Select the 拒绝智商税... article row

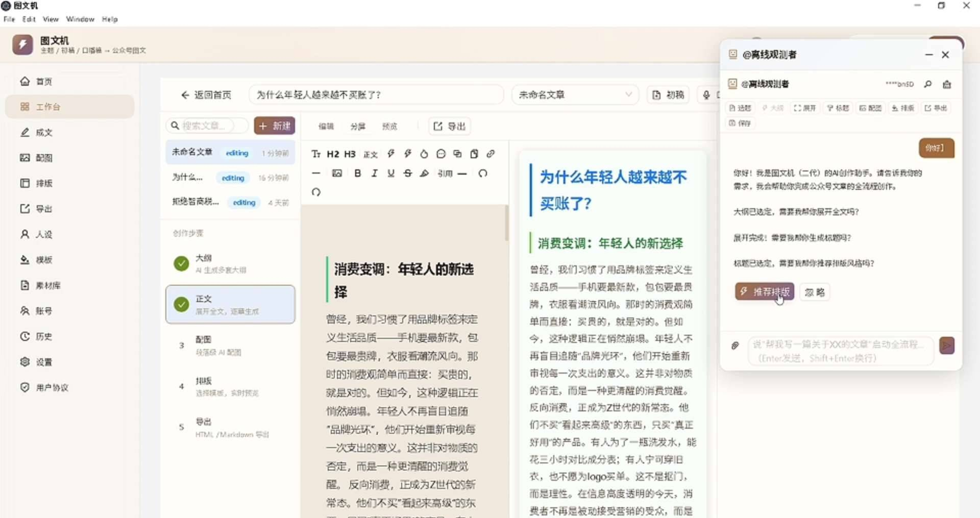(x=230, y=202)
